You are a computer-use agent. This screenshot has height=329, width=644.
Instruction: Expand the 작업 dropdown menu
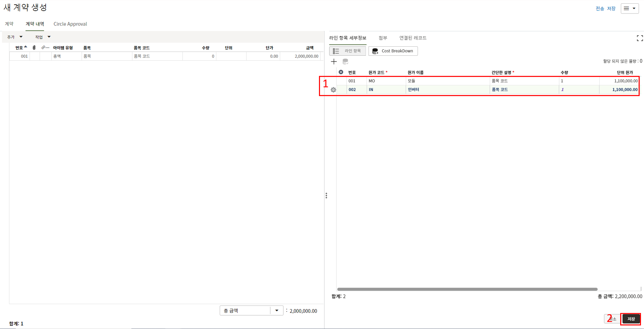43,37
